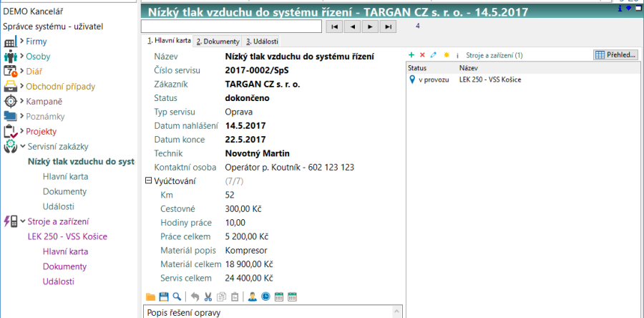Add a new machine with green plus
The width and height of the screenshot is (644, 318).
tap(411, 55)
